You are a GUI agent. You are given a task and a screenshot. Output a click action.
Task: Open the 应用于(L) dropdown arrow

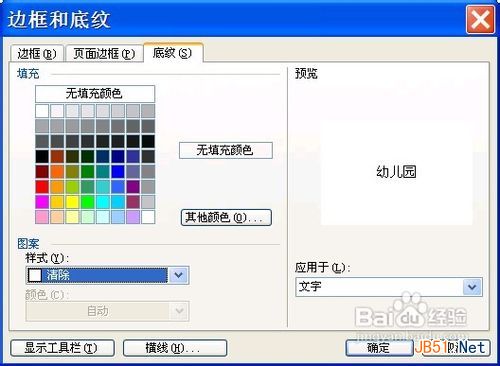472,287
